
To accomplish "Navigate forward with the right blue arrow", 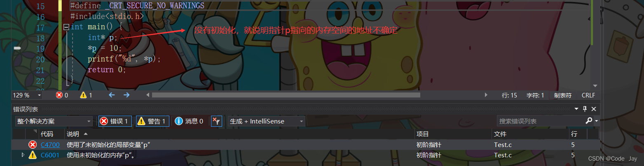I will click(x=126, y=95).
